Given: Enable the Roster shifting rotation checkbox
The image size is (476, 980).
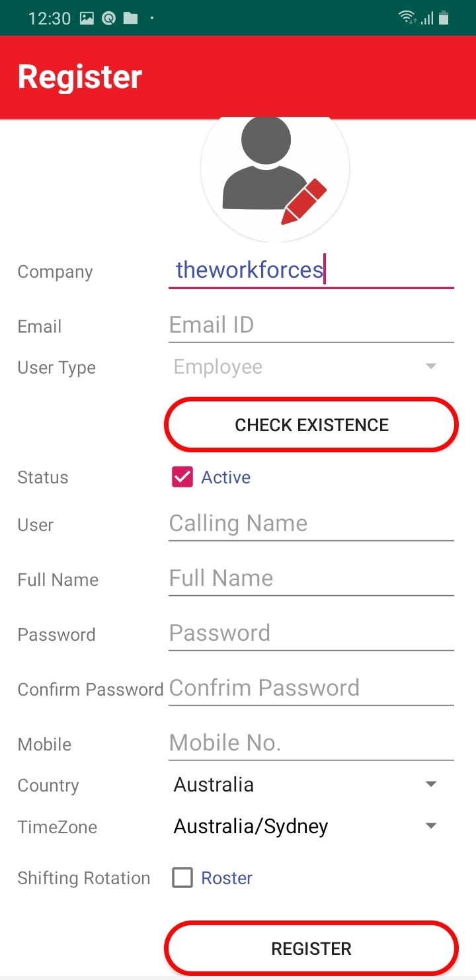Looking at the screenshot, I should (x=182, y=878).
